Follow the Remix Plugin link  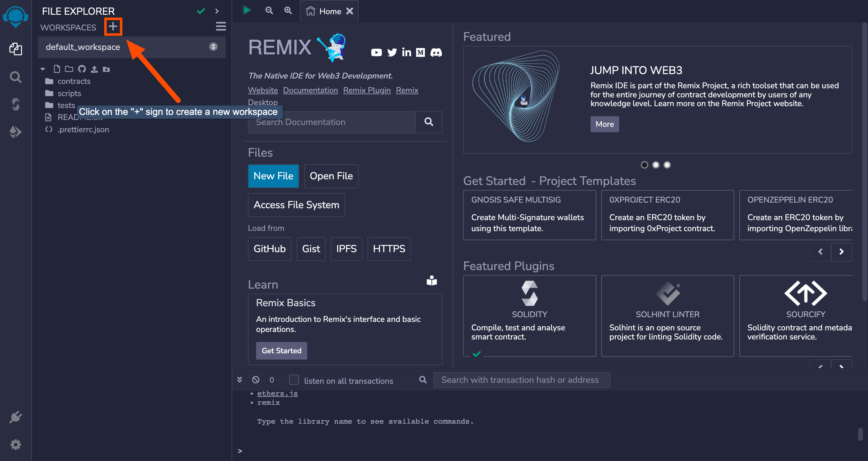(367, 90)
